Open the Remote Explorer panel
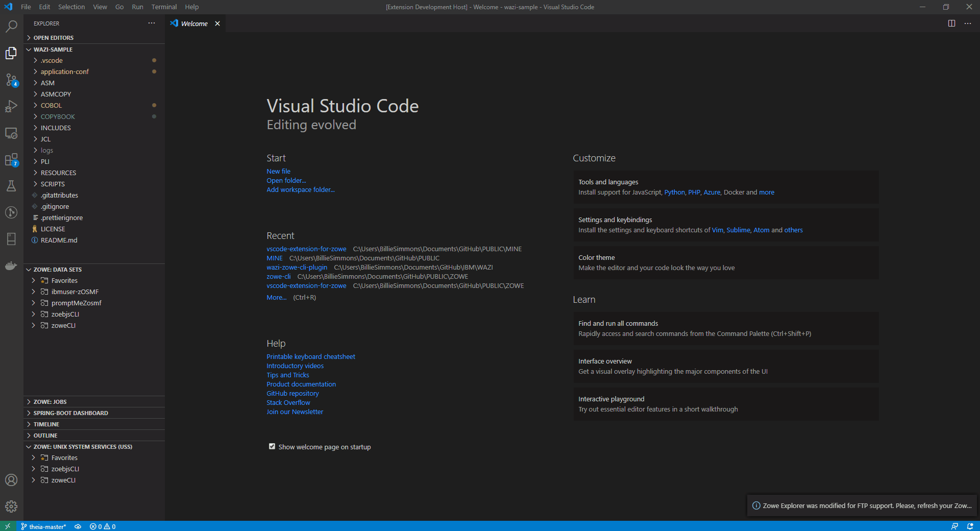Viewport: 980px width, 531px height. pos(11,133)
